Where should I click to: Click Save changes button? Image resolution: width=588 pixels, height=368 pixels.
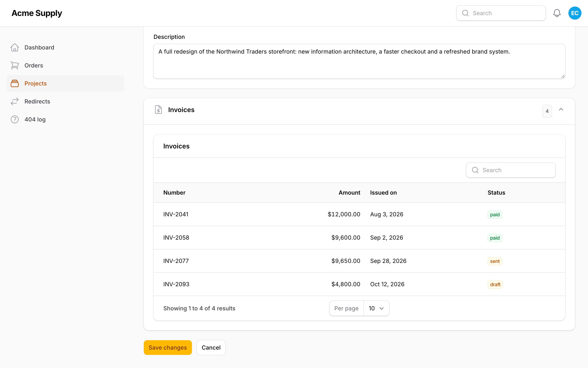168,348
